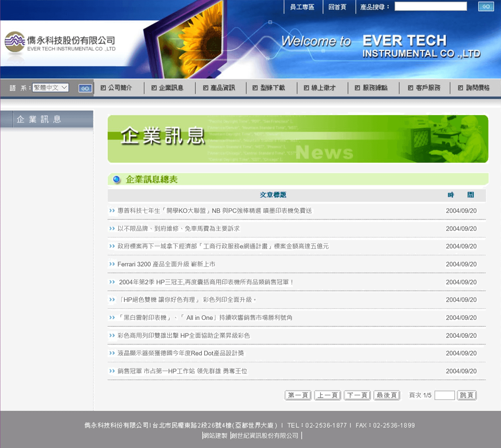Open 詢問價格 menu item
501x448 pixels.
pos(478,88)
